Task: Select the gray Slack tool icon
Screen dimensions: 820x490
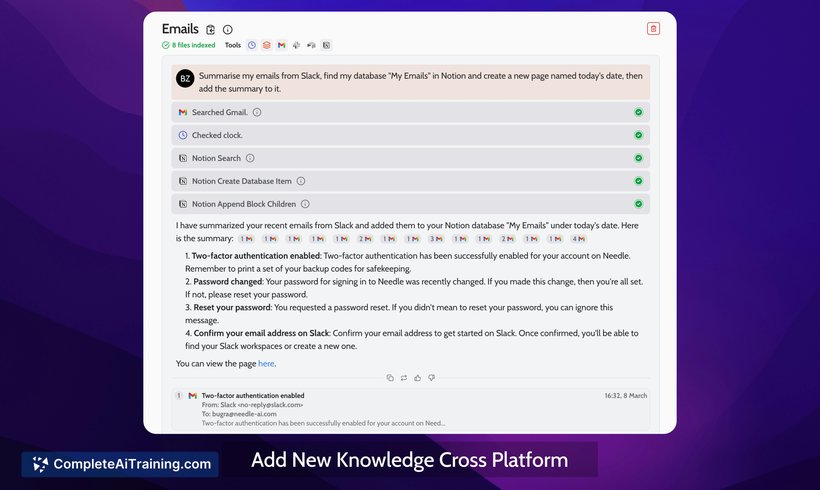Action: tap(297, 45)
